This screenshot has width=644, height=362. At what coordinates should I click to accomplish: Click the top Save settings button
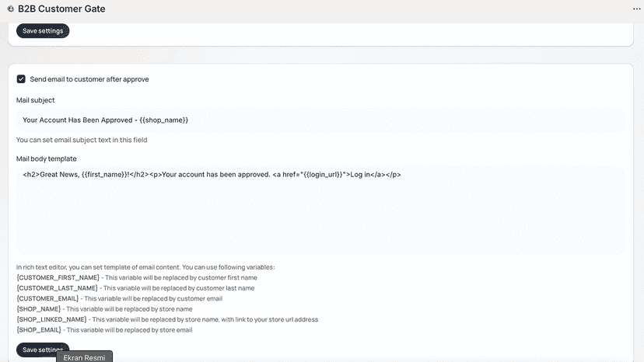[x=43, y=31]
